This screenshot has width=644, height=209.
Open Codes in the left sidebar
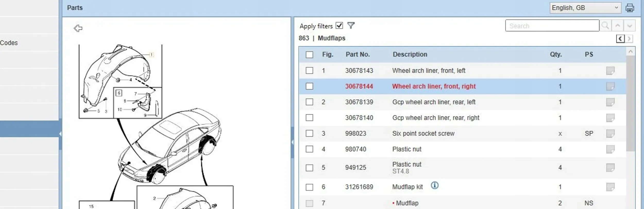click(x=9, y=43)
